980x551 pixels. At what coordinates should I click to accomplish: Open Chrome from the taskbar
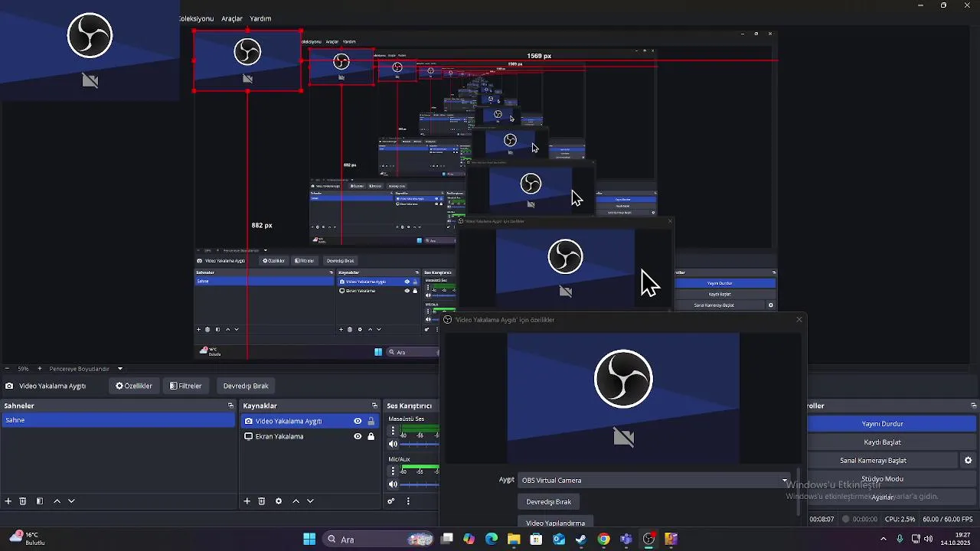click(604, 540)
